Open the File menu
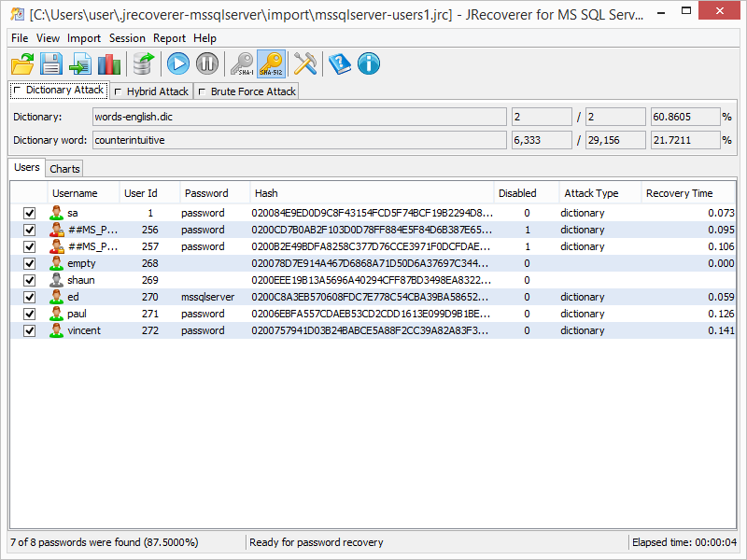Viewport: 747px width, 560px height. pos(20,38)
